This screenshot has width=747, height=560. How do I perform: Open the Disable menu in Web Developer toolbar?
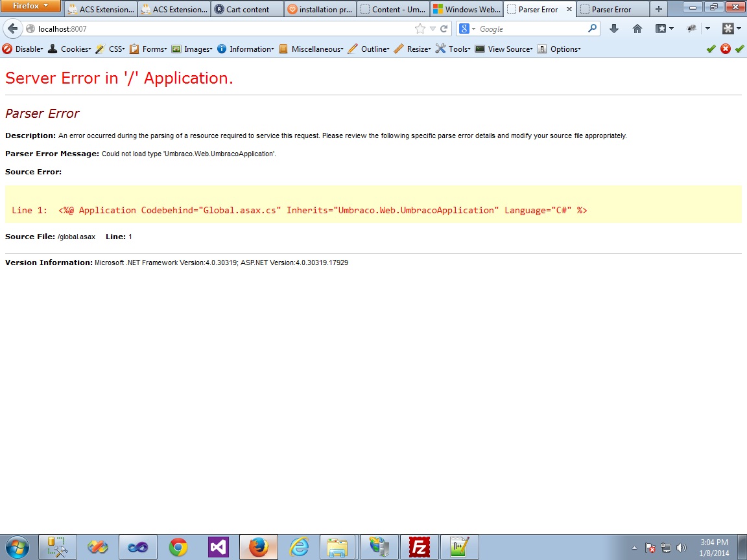click(23, 49)
